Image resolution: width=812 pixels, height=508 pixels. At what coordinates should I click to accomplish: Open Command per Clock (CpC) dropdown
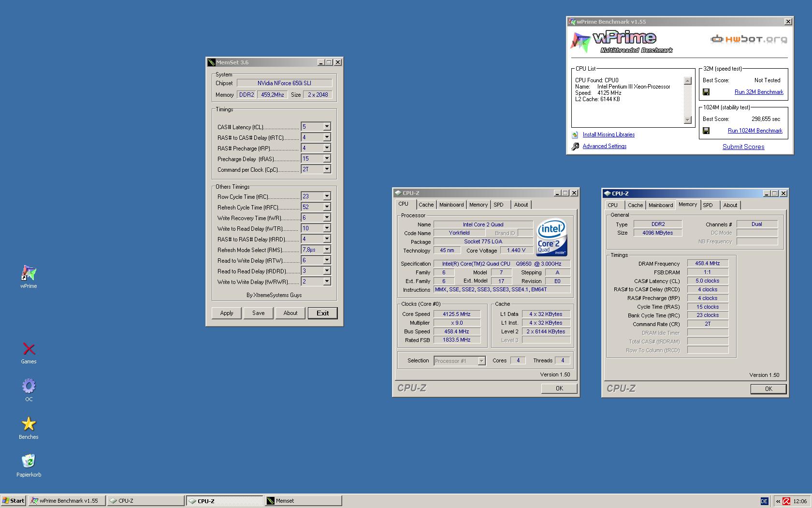[x=327, y=169]
